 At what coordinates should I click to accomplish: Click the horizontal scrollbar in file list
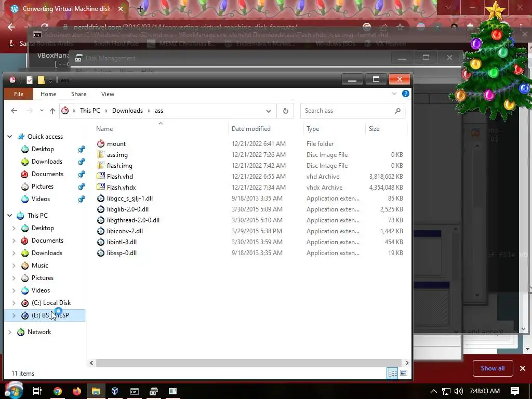249,363
